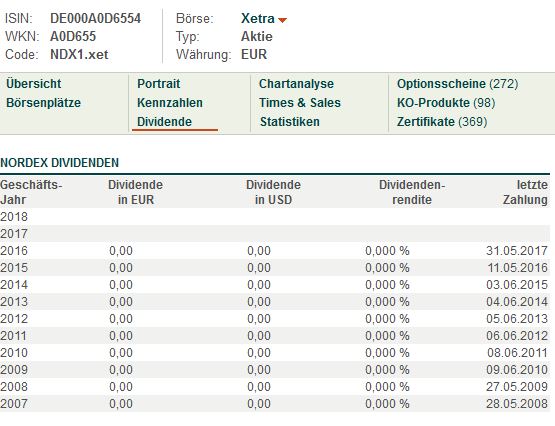Select code NDX1.xet

point(79,54)
